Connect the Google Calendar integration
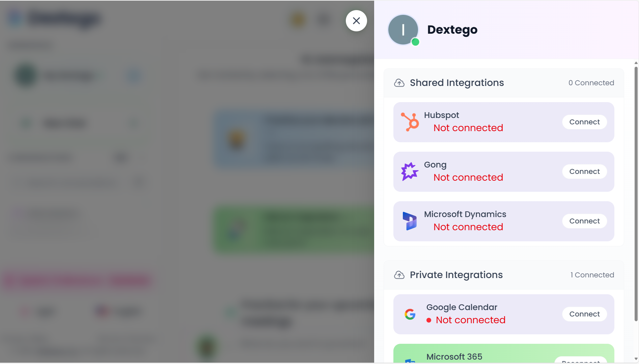Screen dimensions: 639x364 point(584,314)
